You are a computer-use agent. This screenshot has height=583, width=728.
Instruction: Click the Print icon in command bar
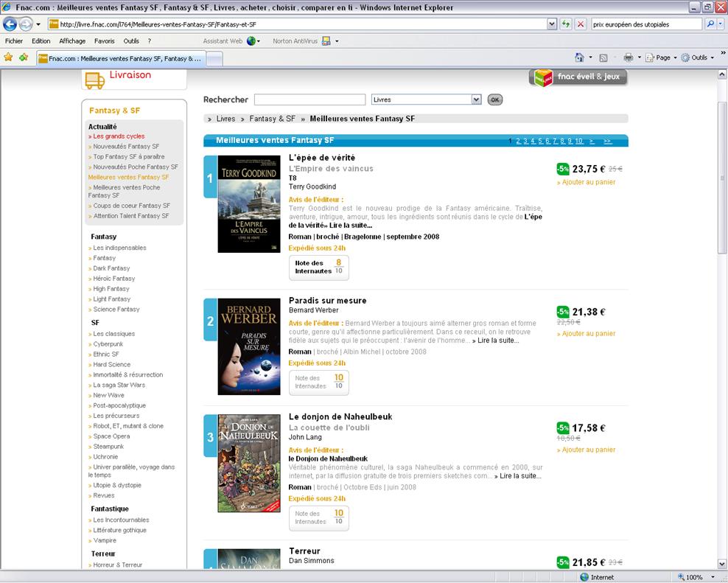point(629,57)
